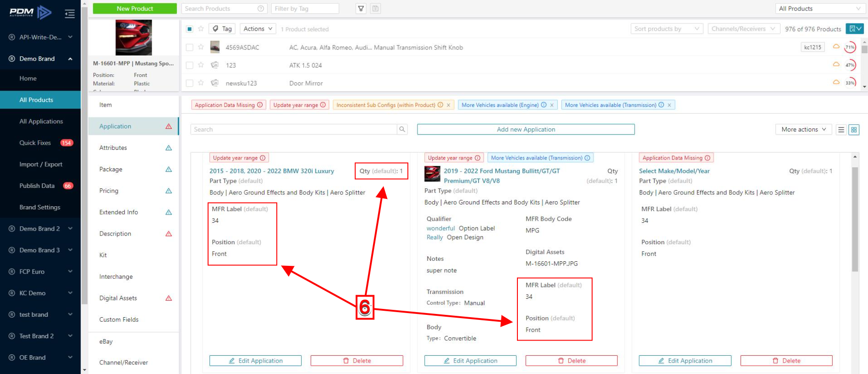Select the Pricing tab

pyautogui.click(x=133, y=191)
